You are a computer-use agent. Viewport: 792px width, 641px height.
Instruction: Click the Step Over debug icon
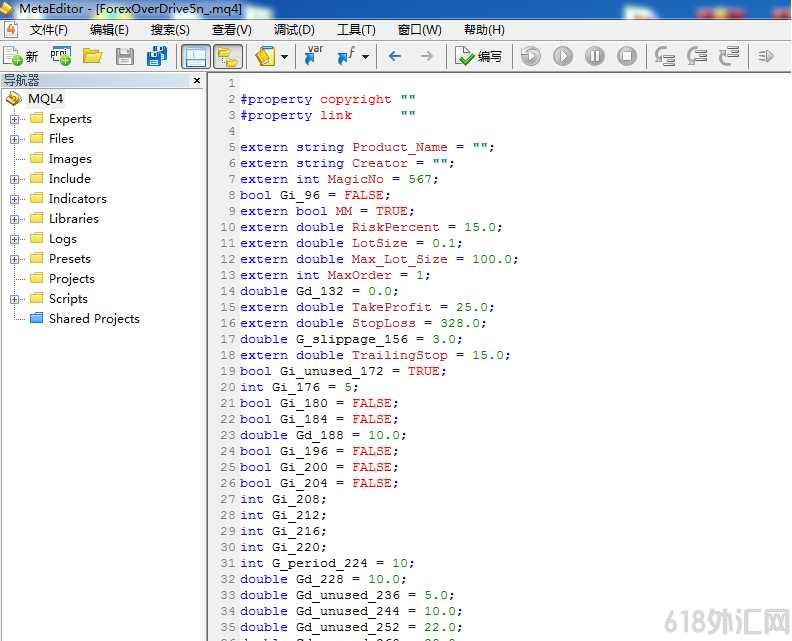click(x=697, y=56)
